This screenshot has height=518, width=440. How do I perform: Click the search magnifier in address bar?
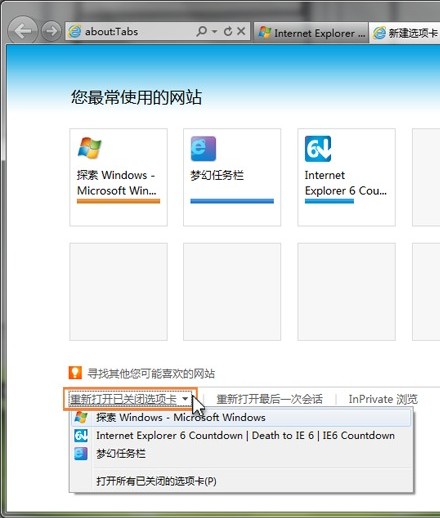201,31
